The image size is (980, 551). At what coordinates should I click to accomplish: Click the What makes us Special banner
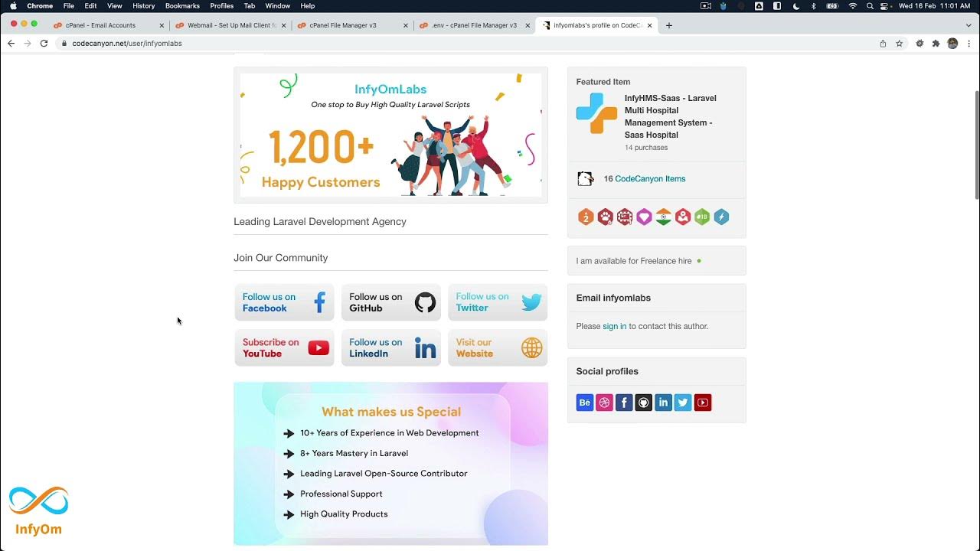(x=391, y=464)
